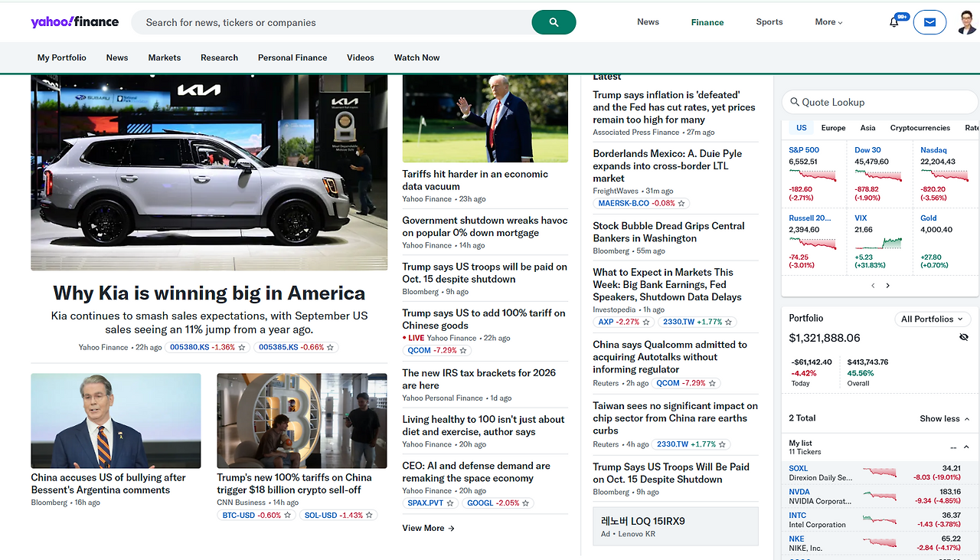Image resolution: width=980 pixels, height=560 pixels.
Task: Star the BTC-USD ticker
Action: tap(288, 516)
